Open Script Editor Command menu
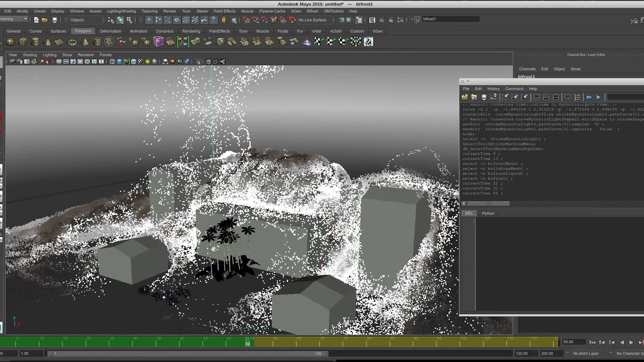This screenshot has width=644, height=362. coord(514,88)
